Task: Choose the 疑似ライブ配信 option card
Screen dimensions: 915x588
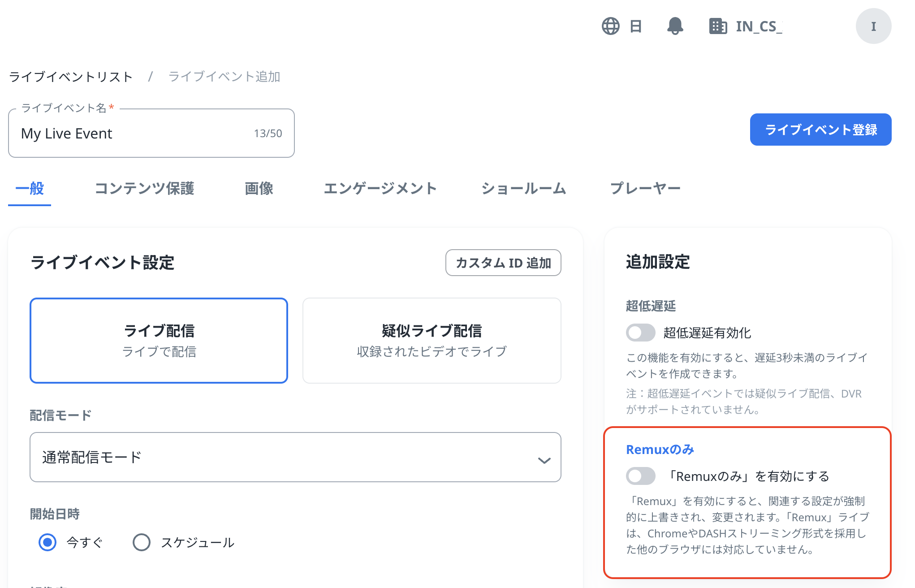Action: pos(432,341)
